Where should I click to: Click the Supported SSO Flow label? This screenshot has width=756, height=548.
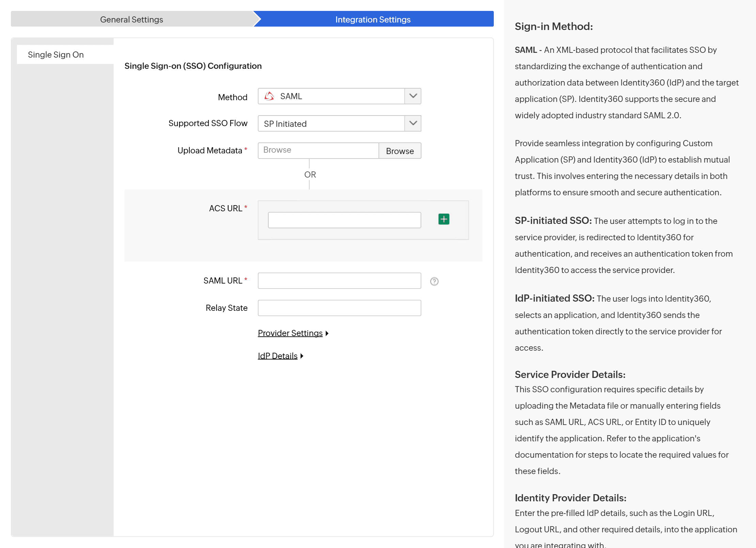tap(208, 123)
